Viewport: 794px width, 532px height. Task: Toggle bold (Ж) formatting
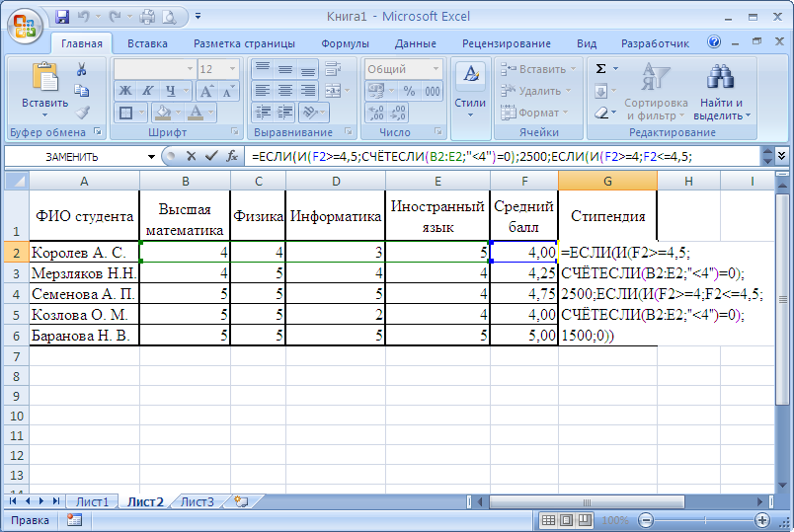tap(125, 91)
